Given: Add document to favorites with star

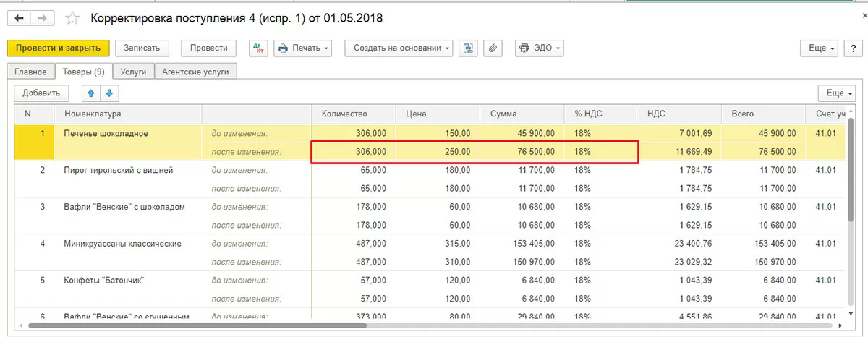Looking at the screenshot, I should (x=72, y=18).
